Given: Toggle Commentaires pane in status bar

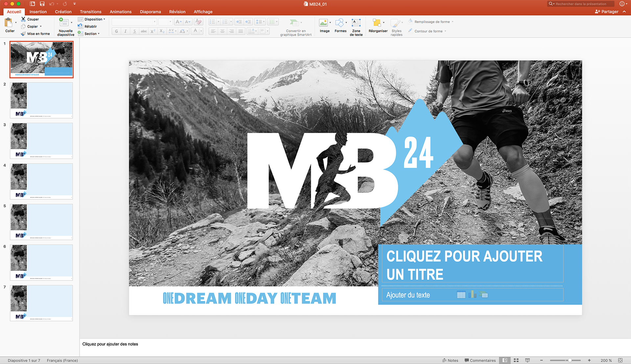Looking at the screenshot, I should coord(480,360).
